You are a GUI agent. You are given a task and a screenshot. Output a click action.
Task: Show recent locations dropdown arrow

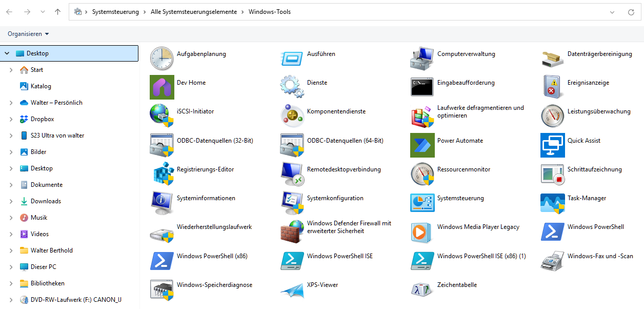[x=42, y=12]
